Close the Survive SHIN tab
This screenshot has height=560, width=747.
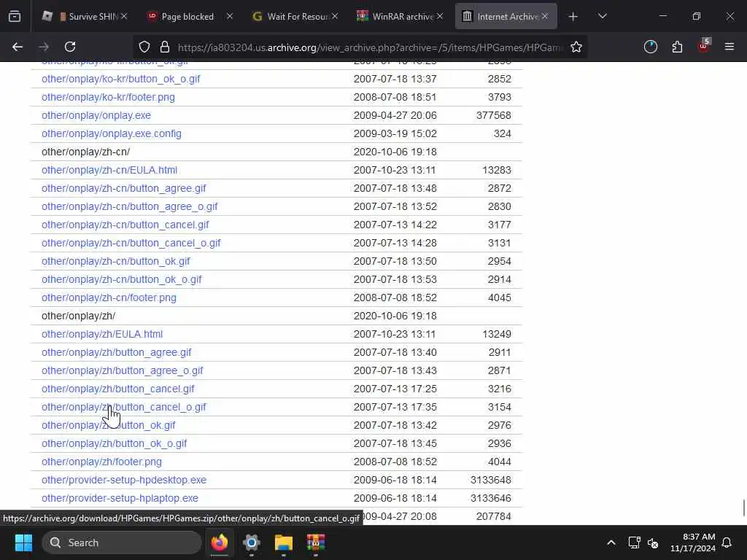[x=124, y=16]
